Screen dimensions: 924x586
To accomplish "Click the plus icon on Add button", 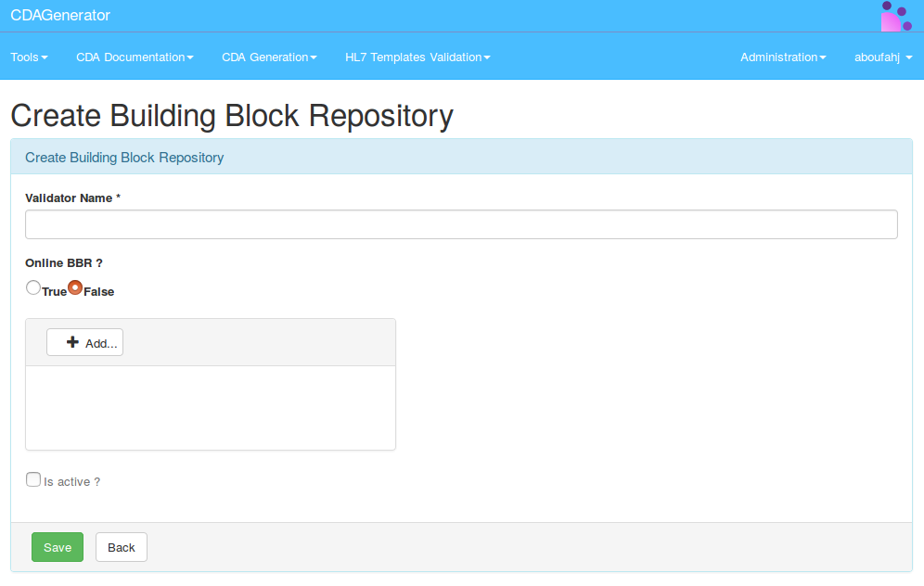I will point(72,342).
